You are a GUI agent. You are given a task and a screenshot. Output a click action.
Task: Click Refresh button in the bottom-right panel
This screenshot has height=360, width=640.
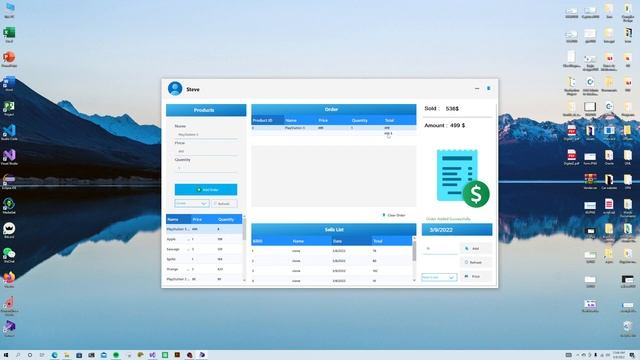point(476,262)
